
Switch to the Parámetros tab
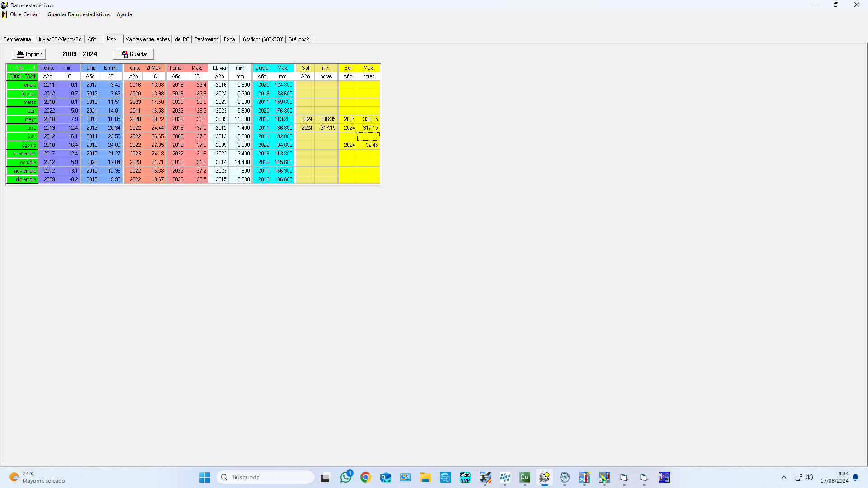206,39
